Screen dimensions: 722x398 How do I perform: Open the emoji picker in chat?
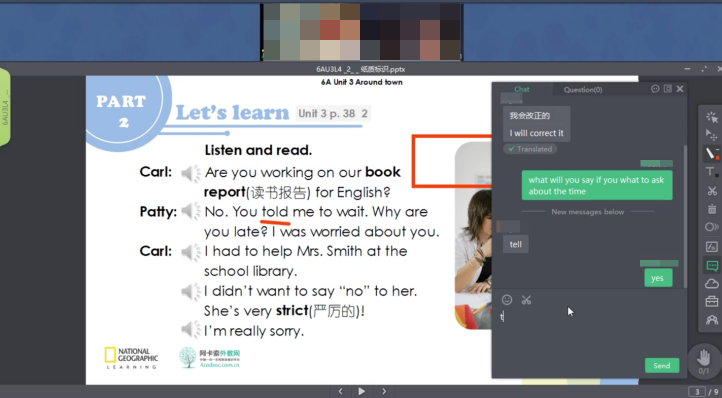coord(507,300)
